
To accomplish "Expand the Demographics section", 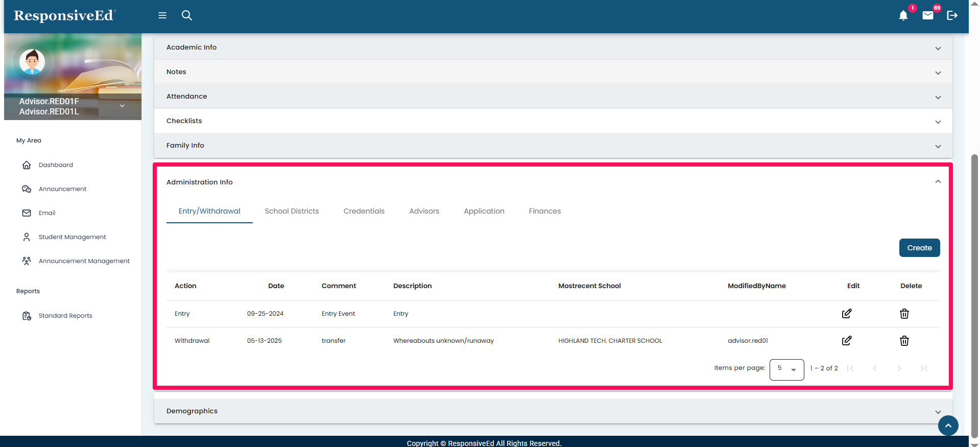I will click(x=938, y=412).
